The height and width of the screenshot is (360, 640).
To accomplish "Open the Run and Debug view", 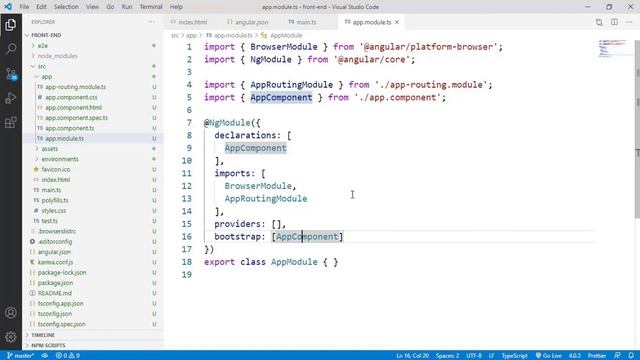I will pyautogui.click(x=11, y=98).
